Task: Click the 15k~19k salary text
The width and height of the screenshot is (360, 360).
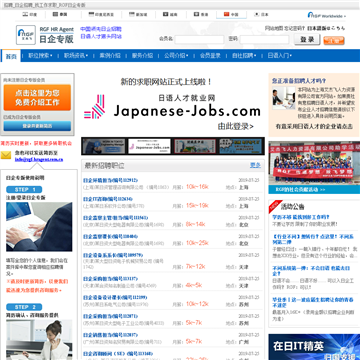Action: tap(197, 205)
